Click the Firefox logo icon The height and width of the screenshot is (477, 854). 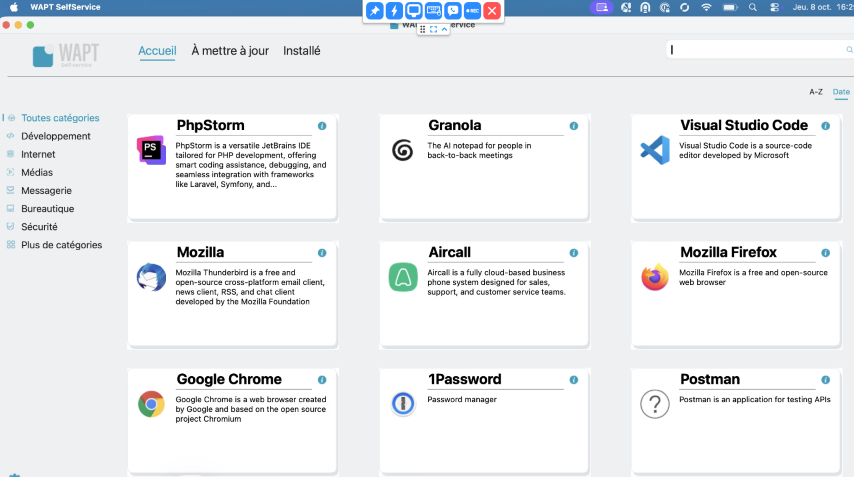pyautogui.click(x=655, y=277)
